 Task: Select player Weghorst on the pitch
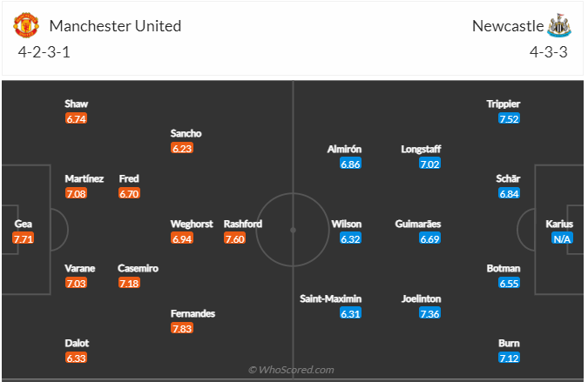click(192, 224)
